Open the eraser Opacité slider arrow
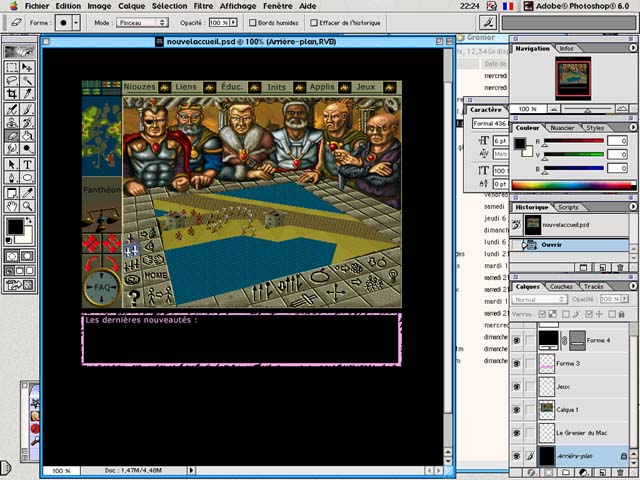Viewport: 640px width, 480px height. coord(233,23)
